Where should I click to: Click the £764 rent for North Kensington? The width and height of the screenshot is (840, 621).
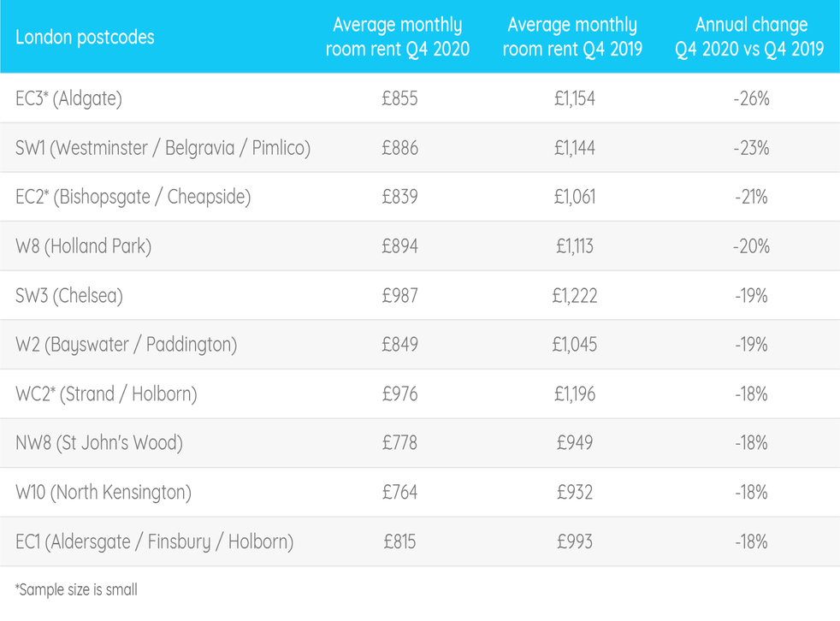tap(399, 494)
